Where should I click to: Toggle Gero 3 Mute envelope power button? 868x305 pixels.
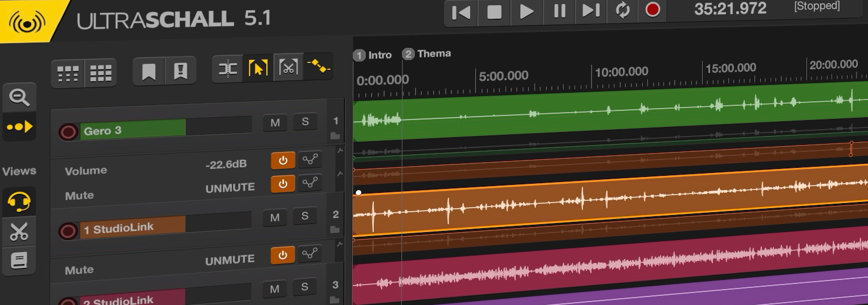[x=283, y=184]
